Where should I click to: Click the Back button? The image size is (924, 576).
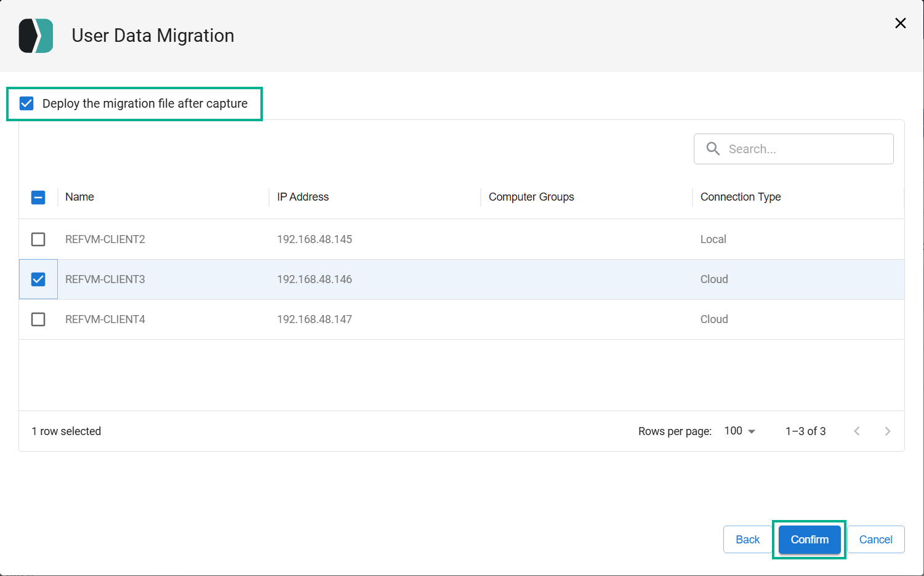(x=747, y=540)
